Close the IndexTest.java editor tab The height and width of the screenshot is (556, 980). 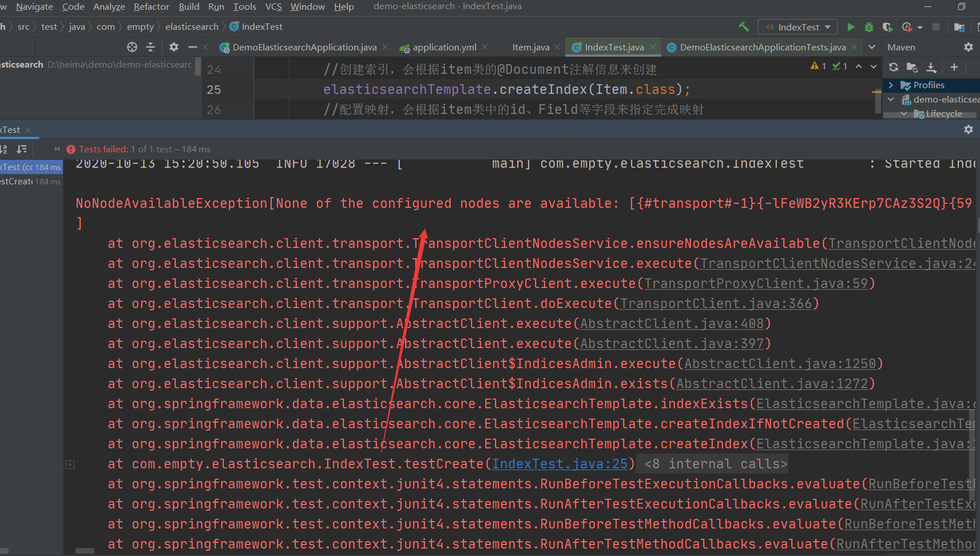652,47
